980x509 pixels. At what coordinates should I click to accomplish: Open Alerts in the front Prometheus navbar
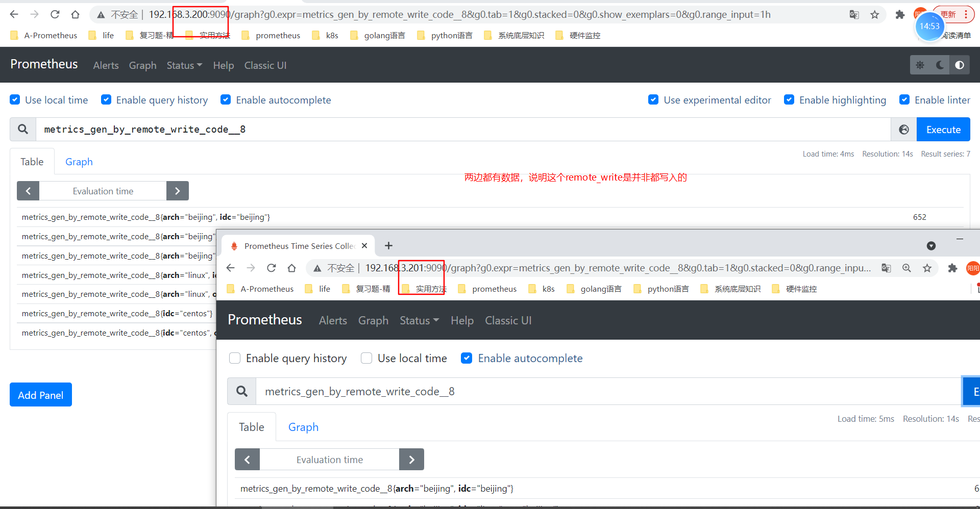333,320
